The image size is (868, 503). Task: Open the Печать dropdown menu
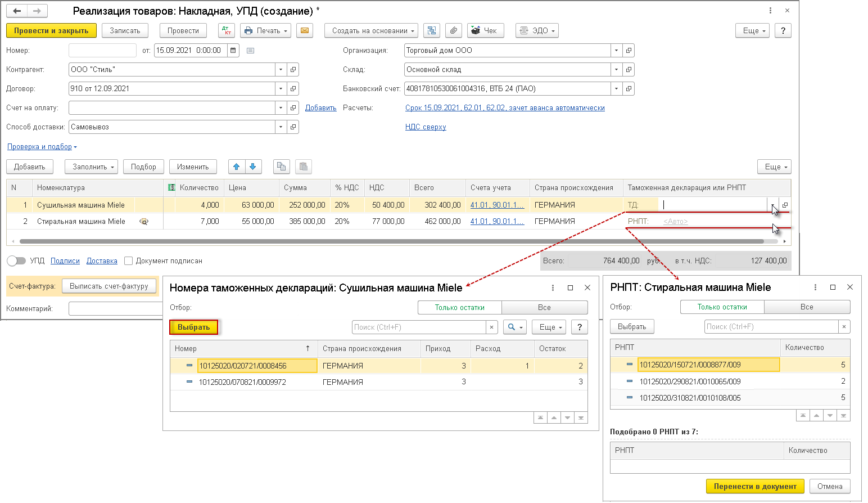pyautogui.click(x=265, y=30)
